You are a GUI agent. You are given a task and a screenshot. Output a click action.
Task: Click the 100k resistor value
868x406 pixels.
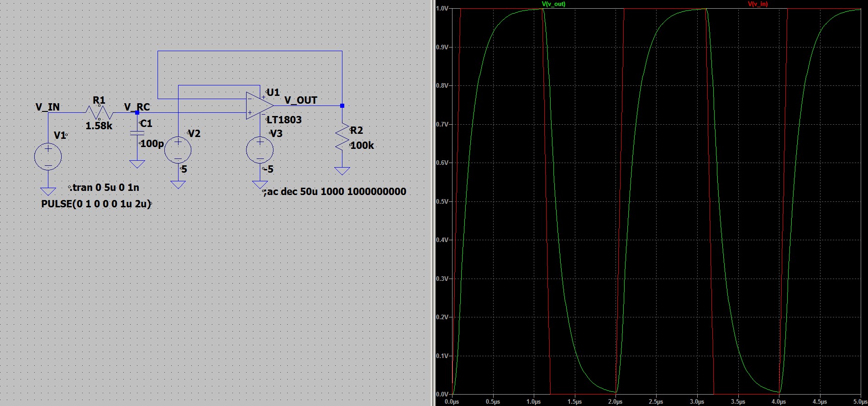coord(362,145)
